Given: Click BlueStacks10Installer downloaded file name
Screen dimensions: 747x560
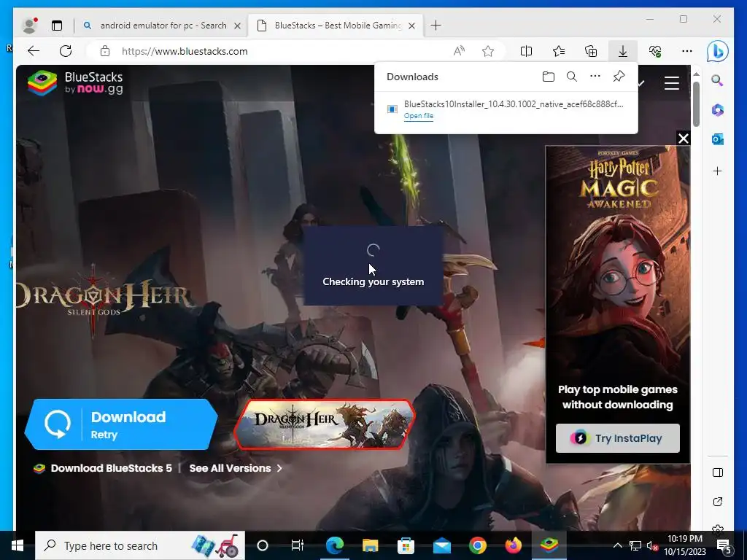Looking at the screenshot, I should pyautogui.click(x=514, y=104).
